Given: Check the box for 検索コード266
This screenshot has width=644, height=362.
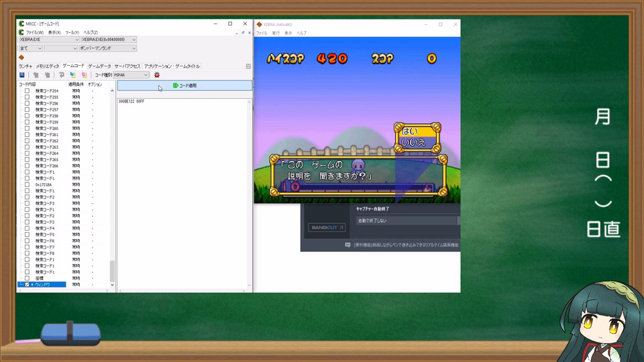Looking at the screenshot, I should [27, 166].
